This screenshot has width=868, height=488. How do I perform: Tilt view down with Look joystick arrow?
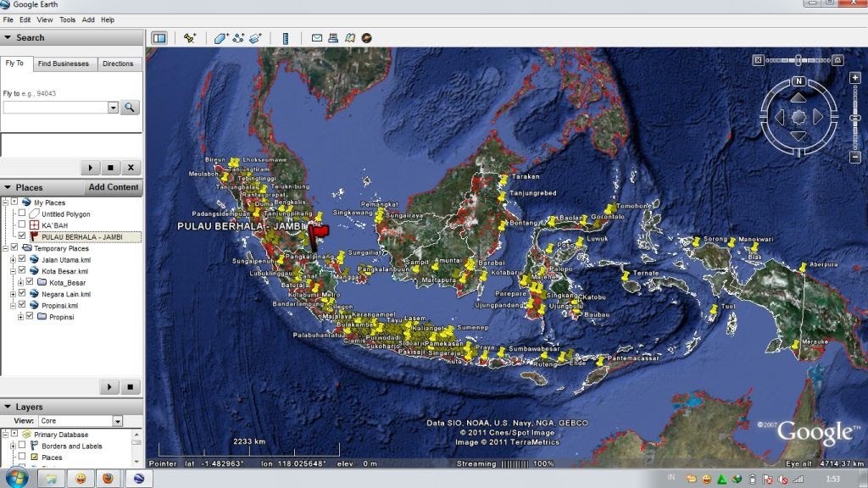coord(798,136)
